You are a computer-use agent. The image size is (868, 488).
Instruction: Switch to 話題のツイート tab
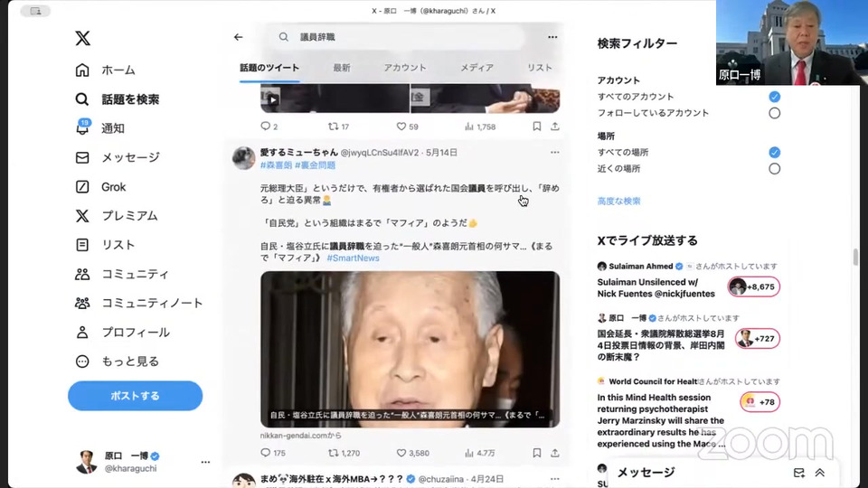point(269,68)
